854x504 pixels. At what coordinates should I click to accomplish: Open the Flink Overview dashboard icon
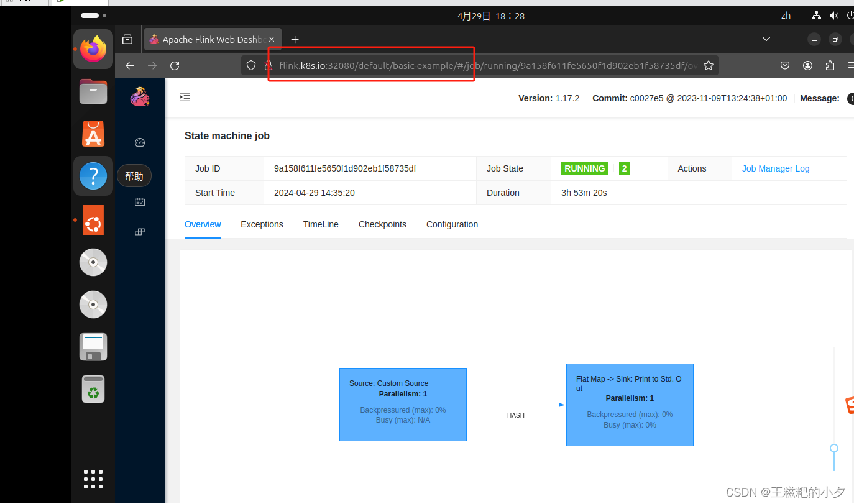click(140, 142)
